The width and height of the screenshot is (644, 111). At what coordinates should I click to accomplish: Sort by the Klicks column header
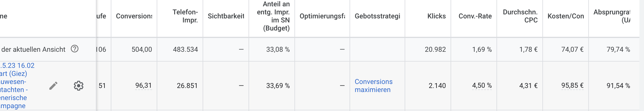pyautogui.click(x=437, y=16)
